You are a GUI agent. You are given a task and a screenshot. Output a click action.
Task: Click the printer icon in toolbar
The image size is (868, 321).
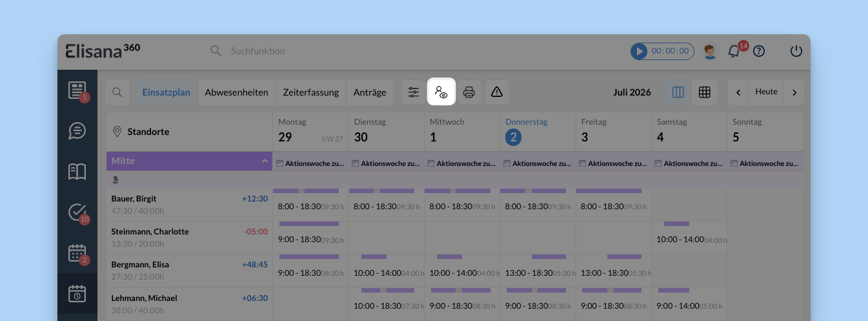point(469,92)
